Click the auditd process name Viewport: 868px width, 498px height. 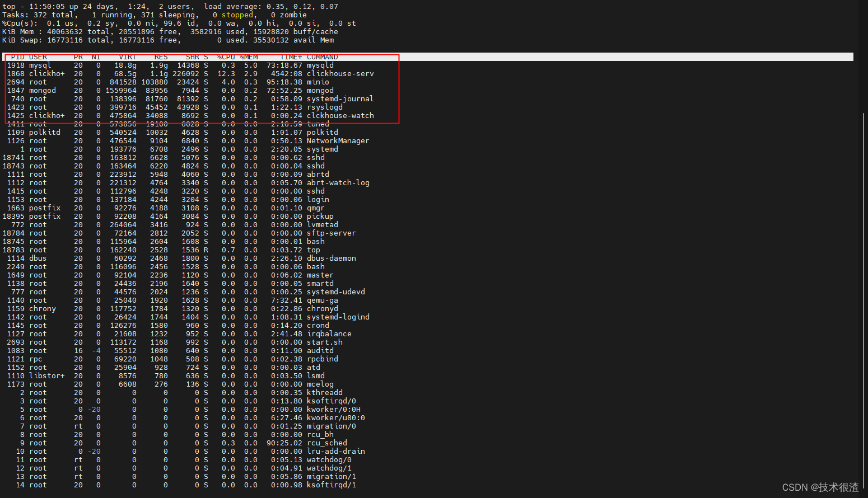click(x=320, y=351)
